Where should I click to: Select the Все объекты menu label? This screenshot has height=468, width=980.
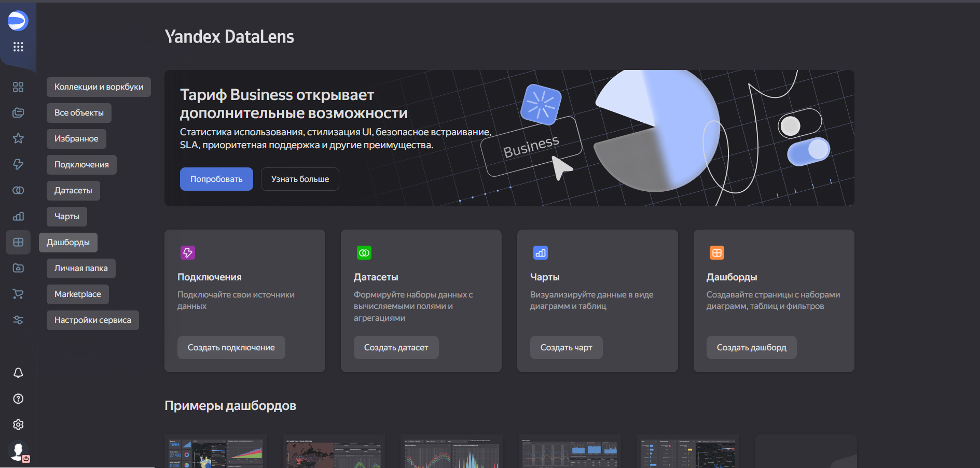coord(79,113)
